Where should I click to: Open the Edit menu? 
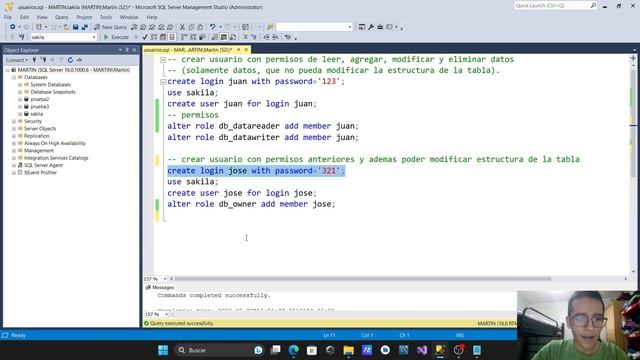(24, 17)
